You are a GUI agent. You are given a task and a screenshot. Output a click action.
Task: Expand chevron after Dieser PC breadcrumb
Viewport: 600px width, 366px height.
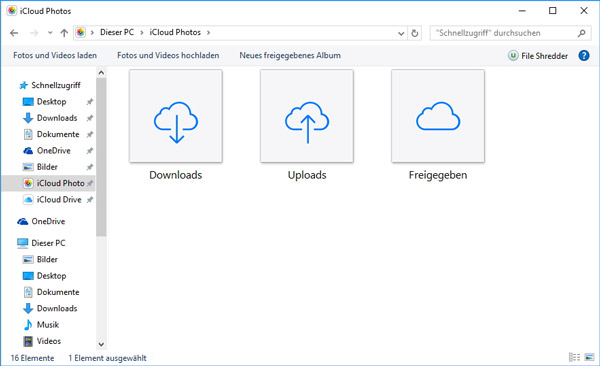click(142, 33)
